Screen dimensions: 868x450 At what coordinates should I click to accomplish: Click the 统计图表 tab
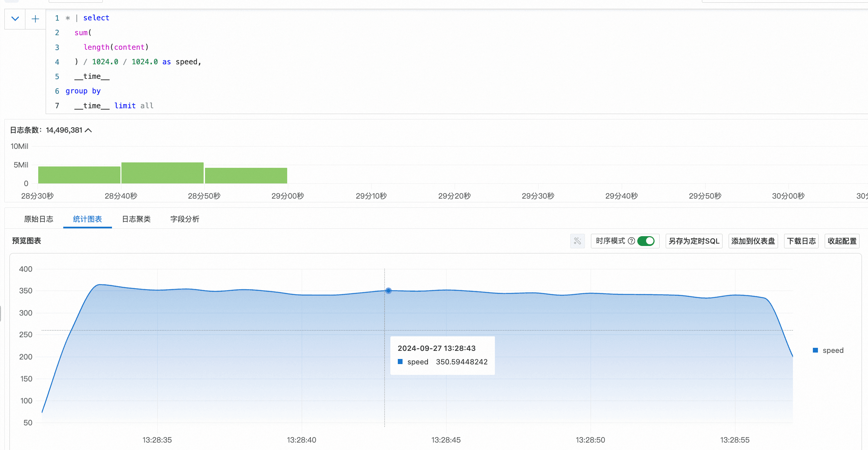click(x=87, y=219)
